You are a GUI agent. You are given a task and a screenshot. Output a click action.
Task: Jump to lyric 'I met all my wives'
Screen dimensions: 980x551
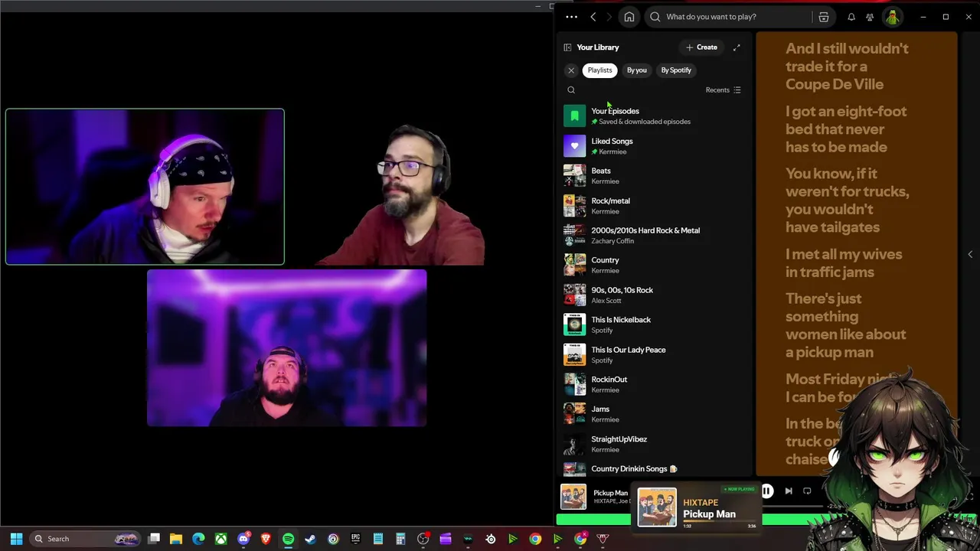844,263
